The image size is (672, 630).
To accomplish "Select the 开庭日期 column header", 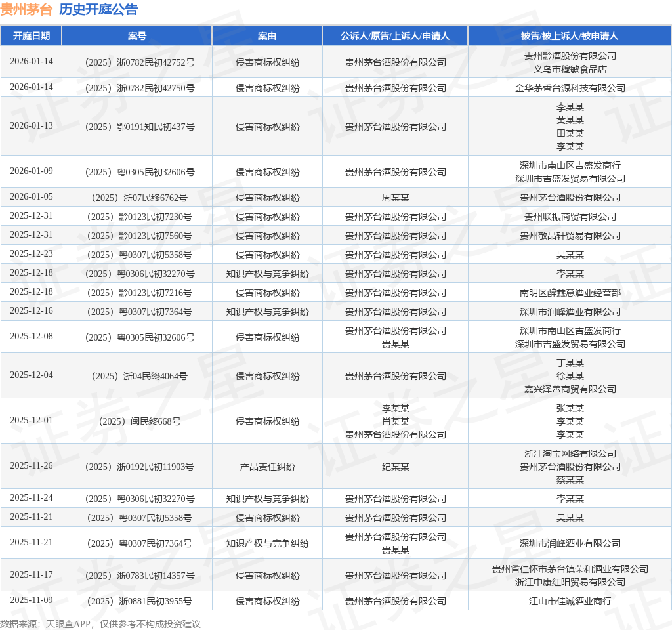I will [x=31, y=36].
